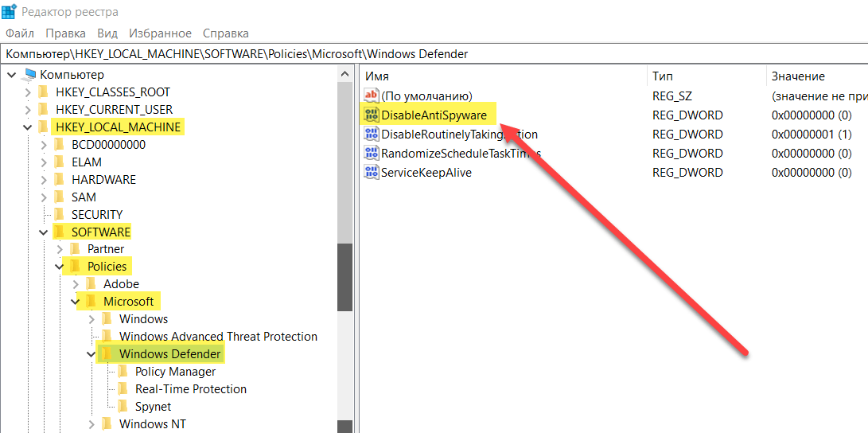Collapse the Policies key chevron
Screen dimensions: 868x433
click(60, 267)
